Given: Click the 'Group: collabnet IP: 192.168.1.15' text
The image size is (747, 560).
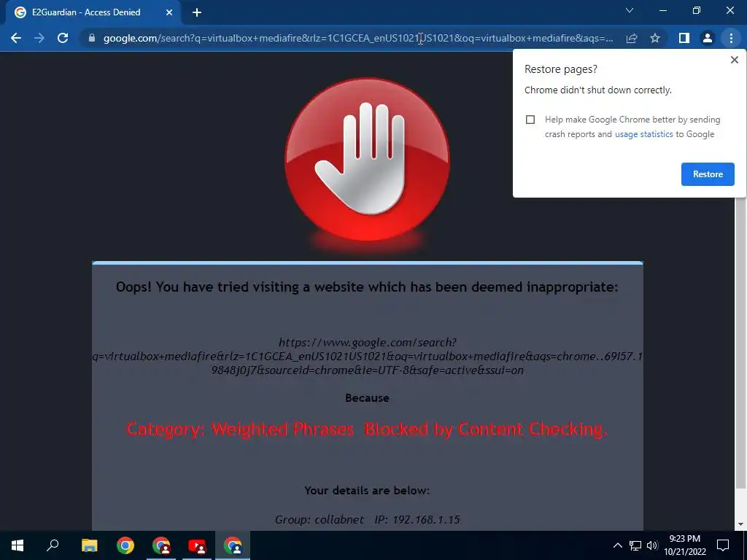Looking at the screenshot, I should pos(367,519).
